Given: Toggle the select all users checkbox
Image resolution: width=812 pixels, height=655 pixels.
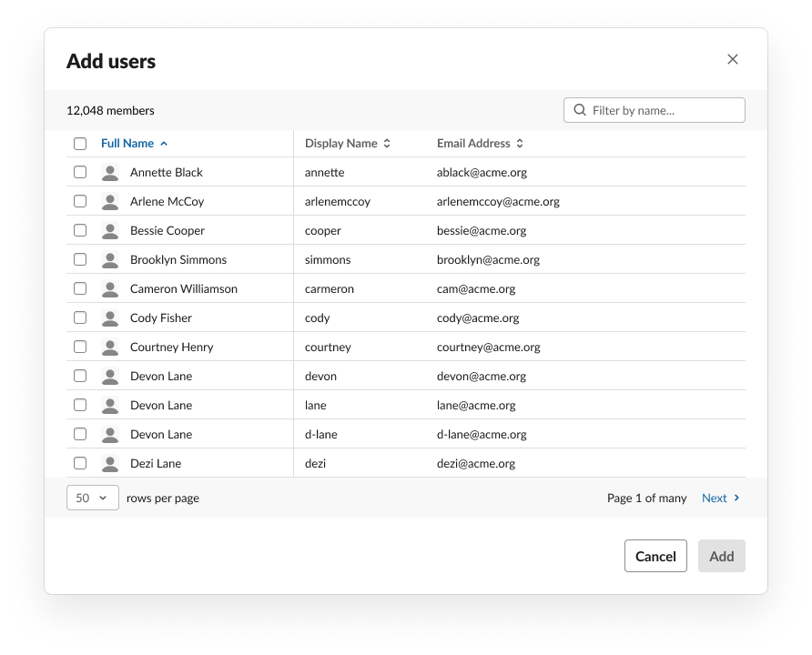Looking at the screenshot, I should click(x=80, y=144).
